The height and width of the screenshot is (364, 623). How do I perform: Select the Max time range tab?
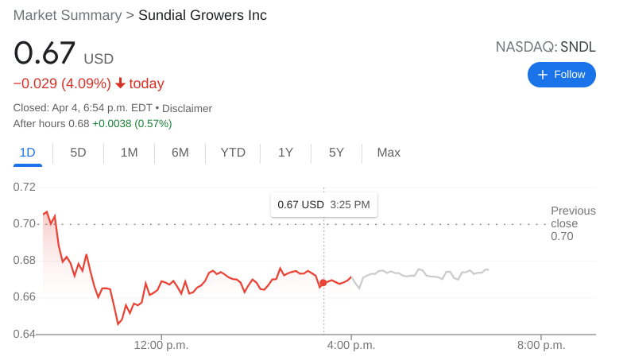click(x=389, y=153)
